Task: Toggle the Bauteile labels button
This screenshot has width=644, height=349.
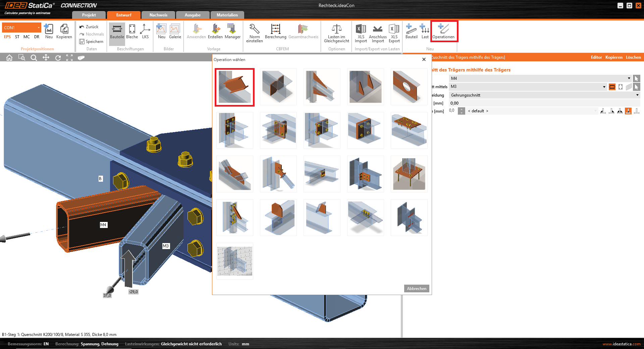Action: (117, 31)
